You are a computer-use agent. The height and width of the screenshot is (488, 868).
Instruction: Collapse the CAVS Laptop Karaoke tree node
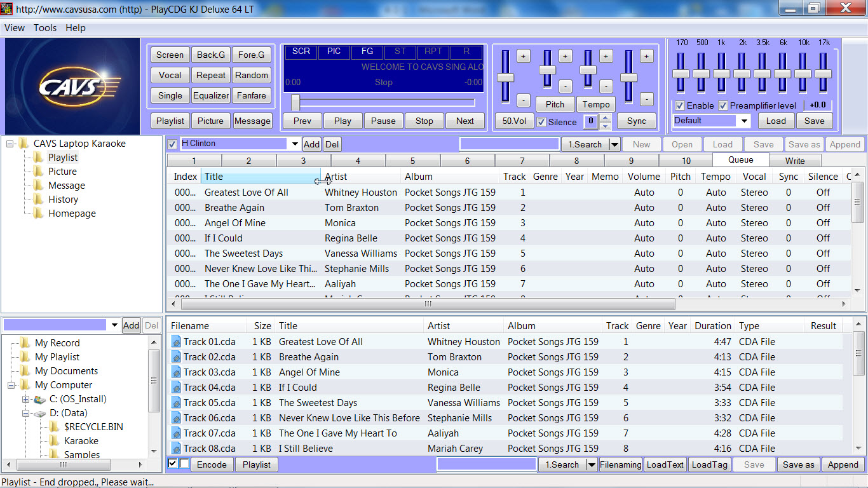tap(11, 144)
